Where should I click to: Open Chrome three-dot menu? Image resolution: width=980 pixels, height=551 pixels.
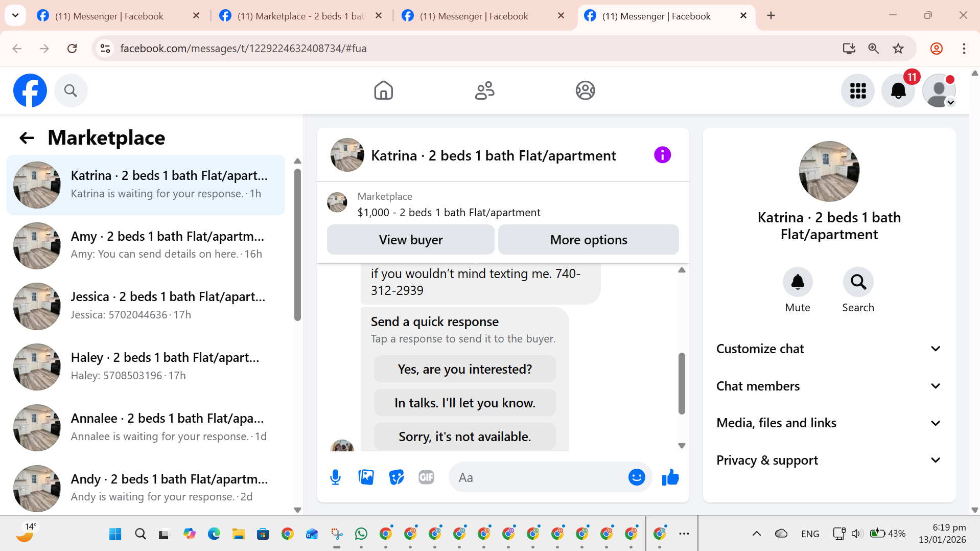[964, 49]
